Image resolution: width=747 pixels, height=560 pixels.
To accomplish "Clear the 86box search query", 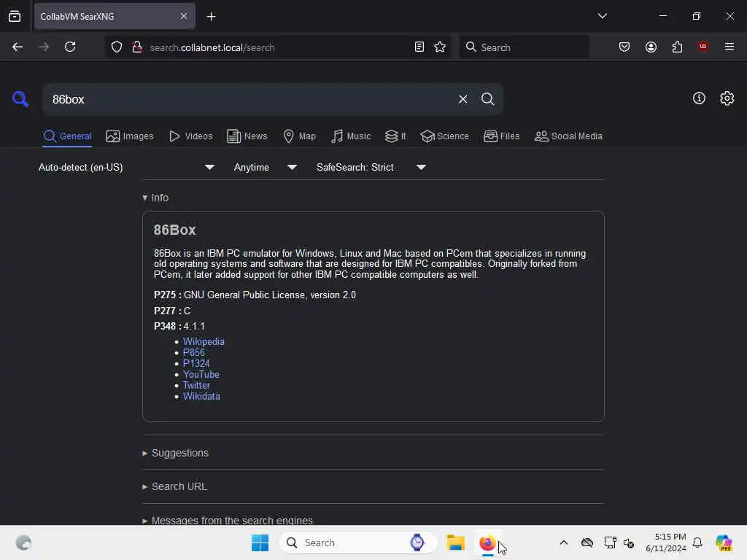I will (x=462, y=99).
